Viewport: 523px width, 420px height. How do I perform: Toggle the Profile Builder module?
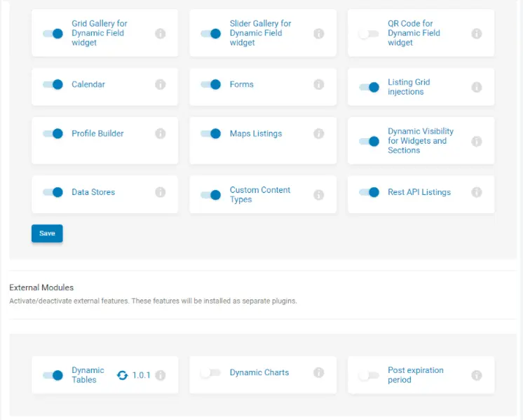53,133
